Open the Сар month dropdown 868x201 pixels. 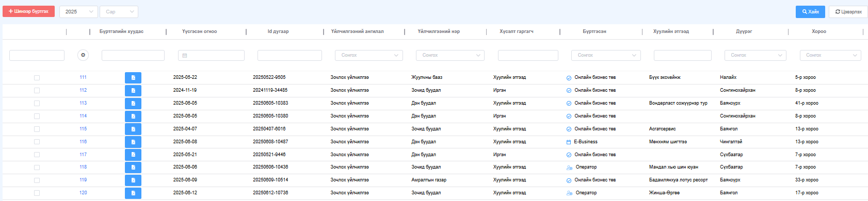click(x=119, y=11)
